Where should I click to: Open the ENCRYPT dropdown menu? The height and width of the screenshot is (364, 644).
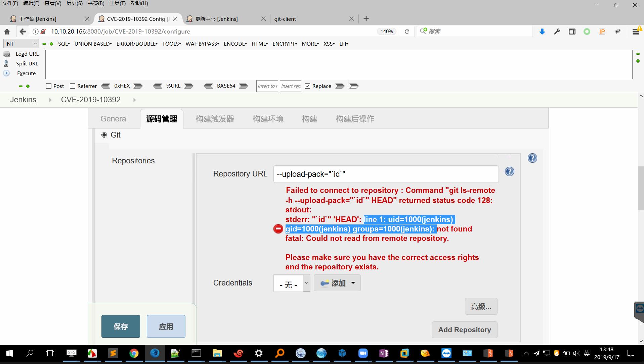coord(285,44)
